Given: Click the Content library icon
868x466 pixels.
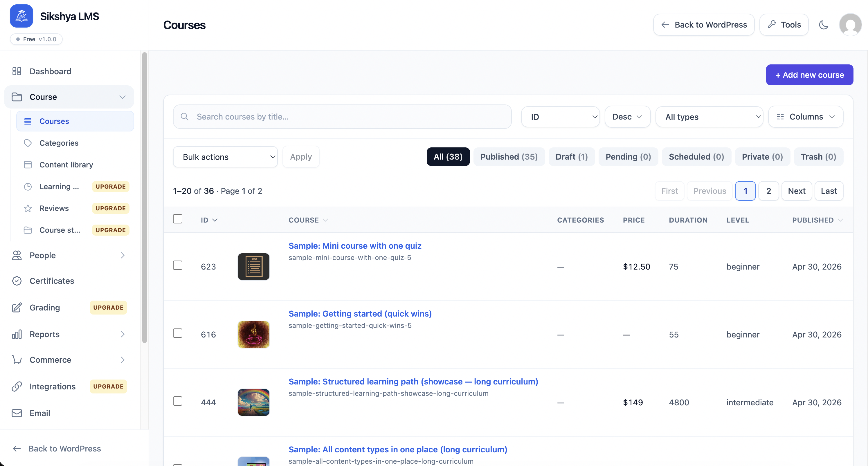Looking at the screenshot, I should [x=28, y=165].
